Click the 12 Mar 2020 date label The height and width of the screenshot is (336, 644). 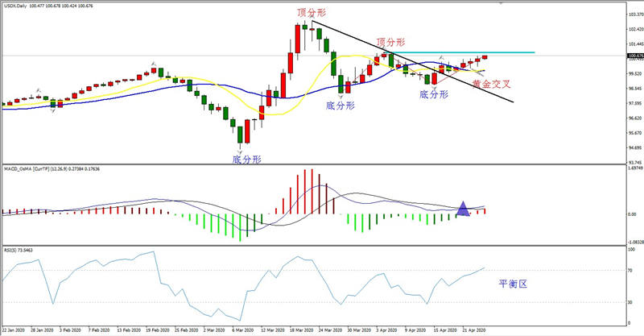click(x=273, y=330)
